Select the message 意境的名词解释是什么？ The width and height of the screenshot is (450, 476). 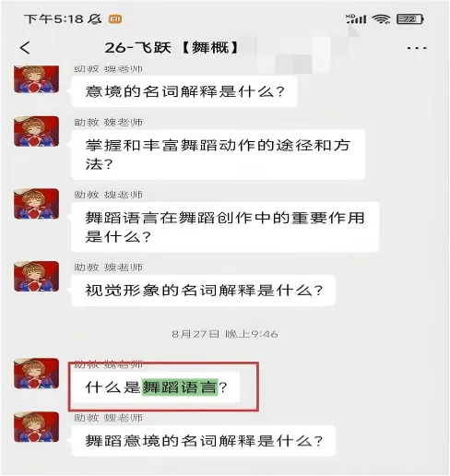[x=184, y=91]
